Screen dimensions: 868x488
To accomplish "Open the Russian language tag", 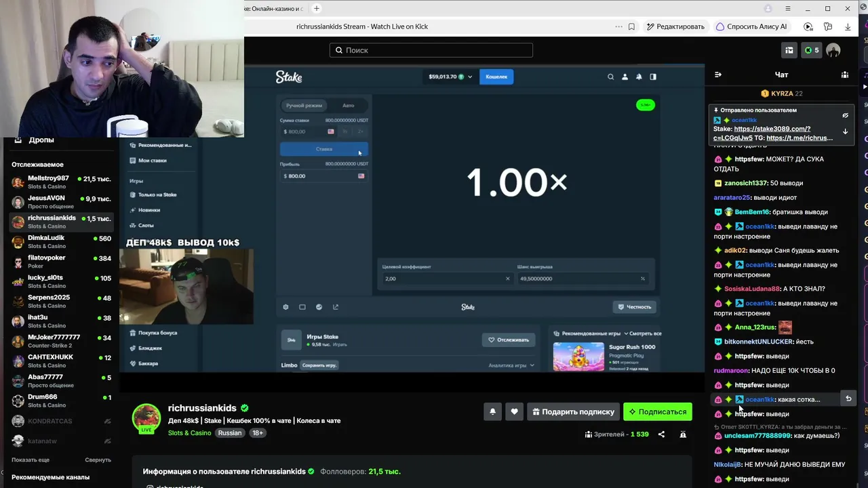I will [x=230, y=433].
